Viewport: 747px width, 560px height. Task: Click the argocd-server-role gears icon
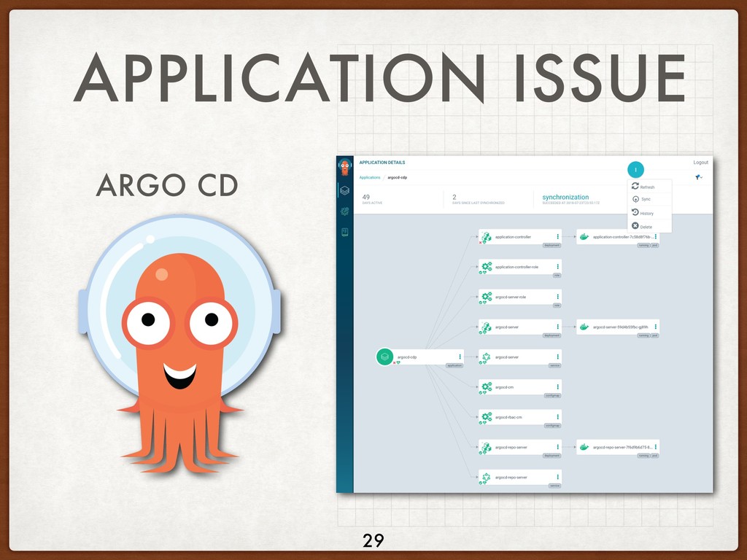[x=487, y=296]
